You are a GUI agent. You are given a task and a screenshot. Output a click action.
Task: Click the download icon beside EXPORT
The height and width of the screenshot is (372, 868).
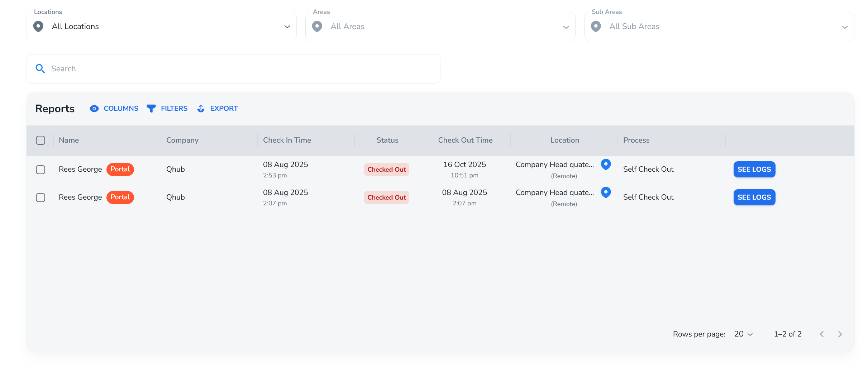point(201,109)
